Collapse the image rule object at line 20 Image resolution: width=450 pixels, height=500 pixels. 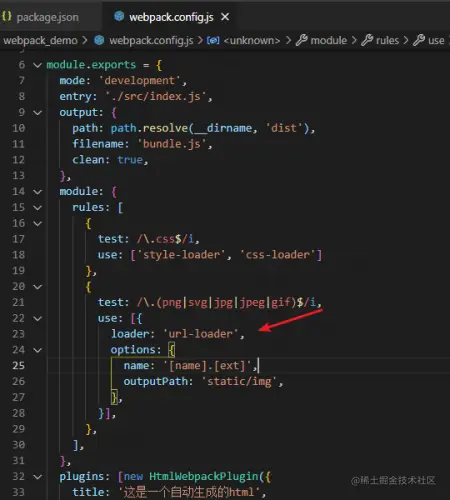pyautogui.click(x=38, y=287)
